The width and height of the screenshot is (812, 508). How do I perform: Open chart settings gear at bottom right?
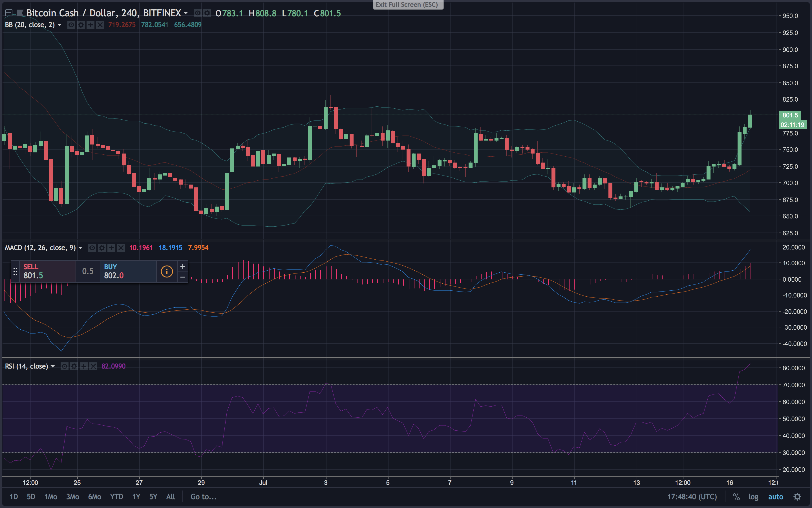(x=797, y=497)
